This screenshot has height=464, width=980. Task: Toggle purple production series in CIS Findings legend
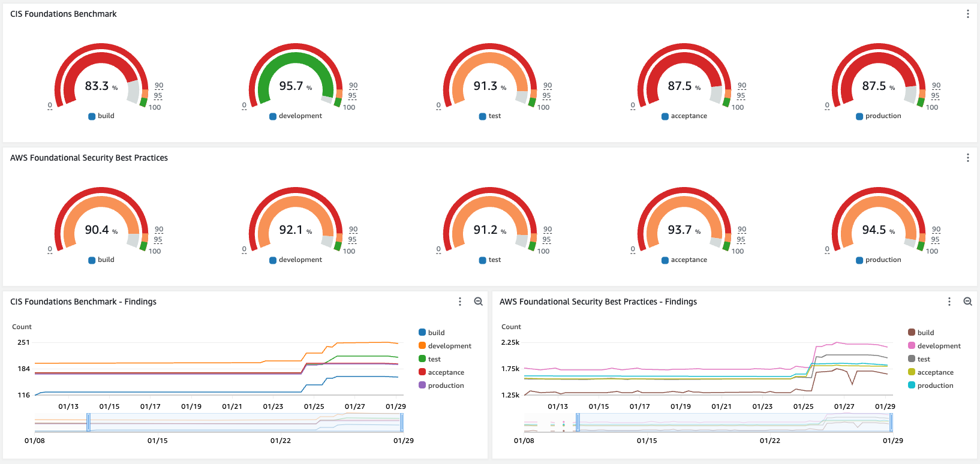tap(441, 385)
